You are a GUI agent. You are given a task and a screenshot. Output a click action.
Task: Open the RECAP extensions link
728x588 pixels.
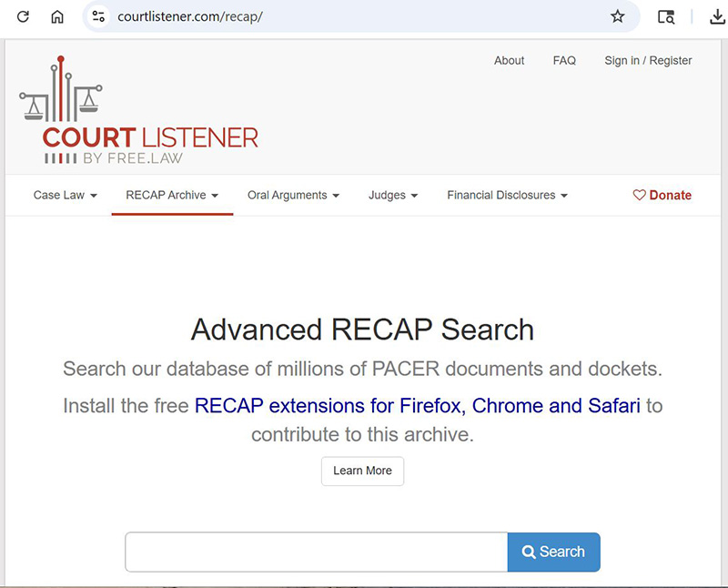[x=417, y=406]
